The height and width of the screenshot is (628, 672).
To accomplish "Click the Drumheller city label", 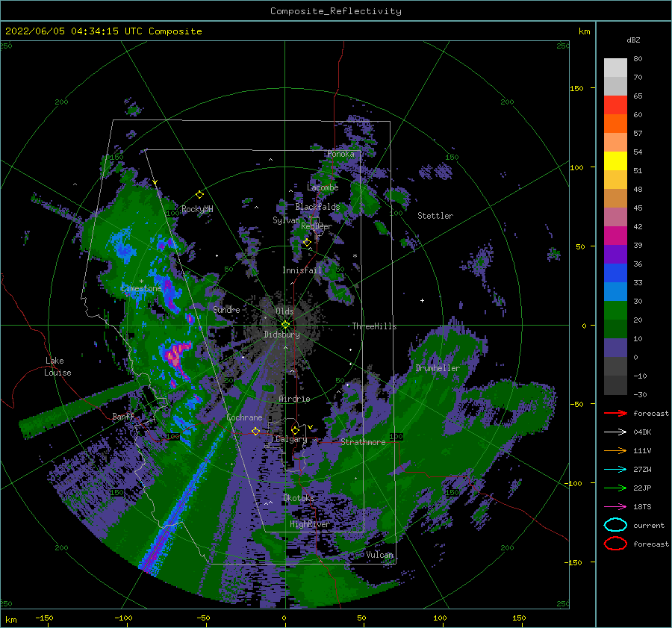I will click(x=438, y=368).
